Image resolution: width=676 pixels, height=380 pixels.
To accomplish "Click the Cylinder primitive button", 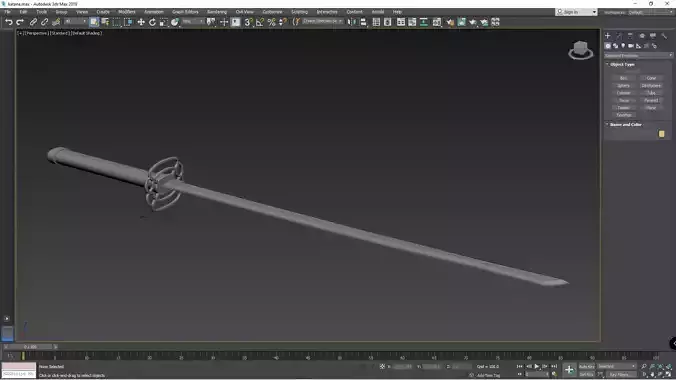I will (624, 93).
